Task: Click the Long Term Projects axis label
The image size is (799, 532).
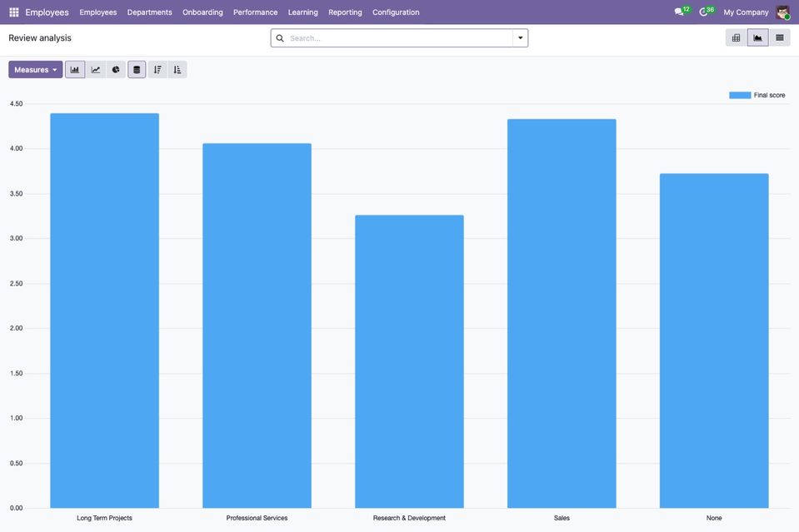Action: click(104, 518)
